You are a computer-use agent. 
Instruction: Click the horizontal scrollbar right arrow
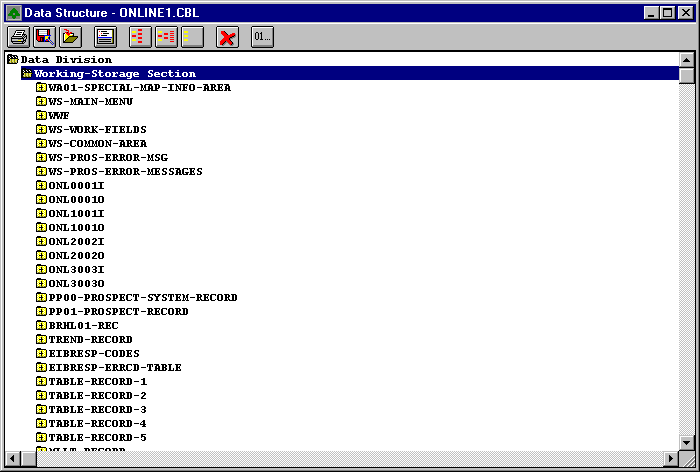(x=671, y=458)
